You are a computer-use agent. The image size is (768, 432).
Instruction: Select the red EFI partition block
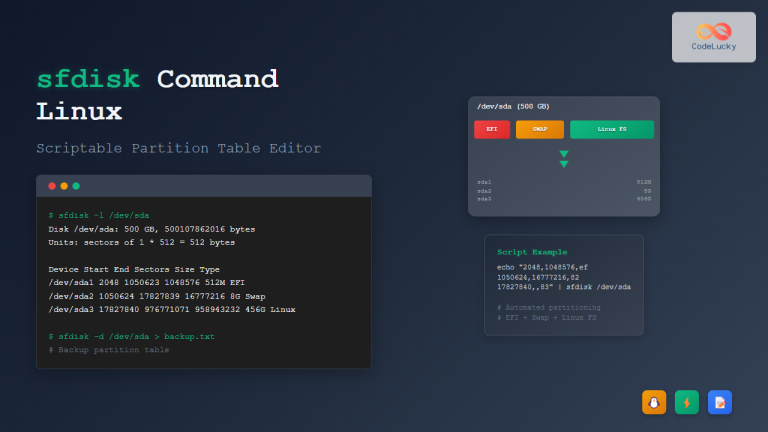pyautogui.click(x=492, y=129)
